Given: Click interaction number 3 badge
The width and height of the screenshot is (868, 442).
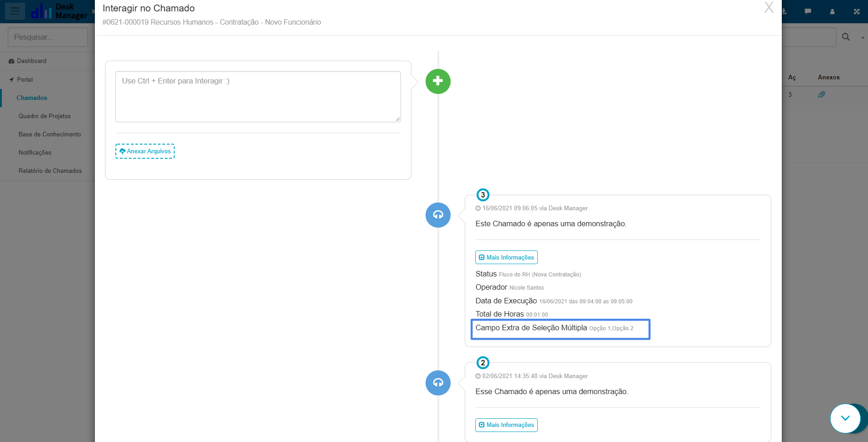Looking at the screenshot, I should (483, 195).
